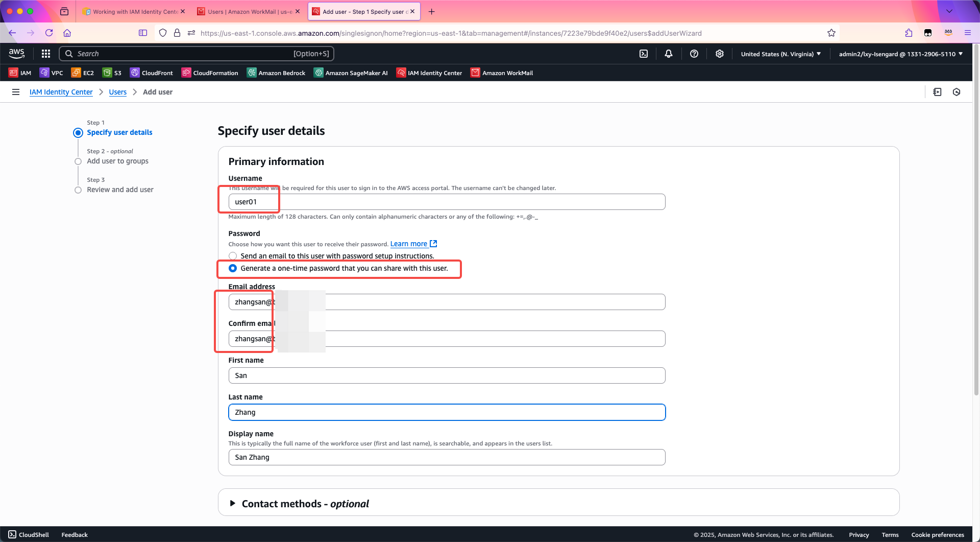
Task: Click the Add user breadcrumb text
Action: point(158,92)
